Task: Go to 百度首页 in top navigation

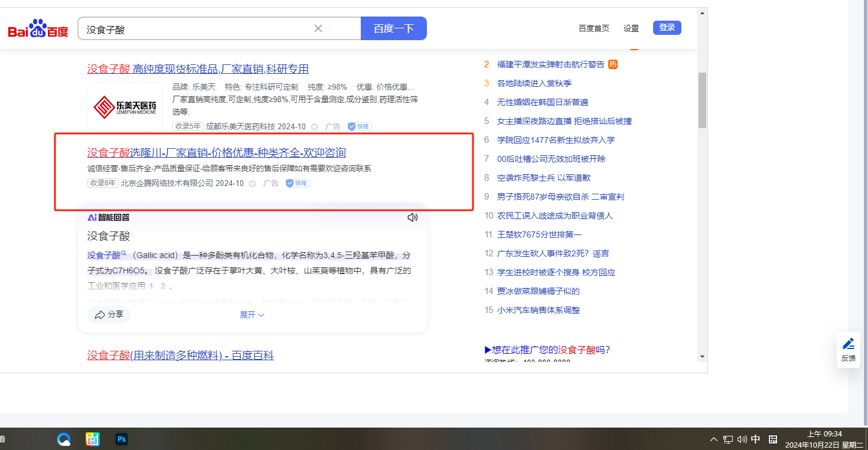Action: [x=593, y=28]
